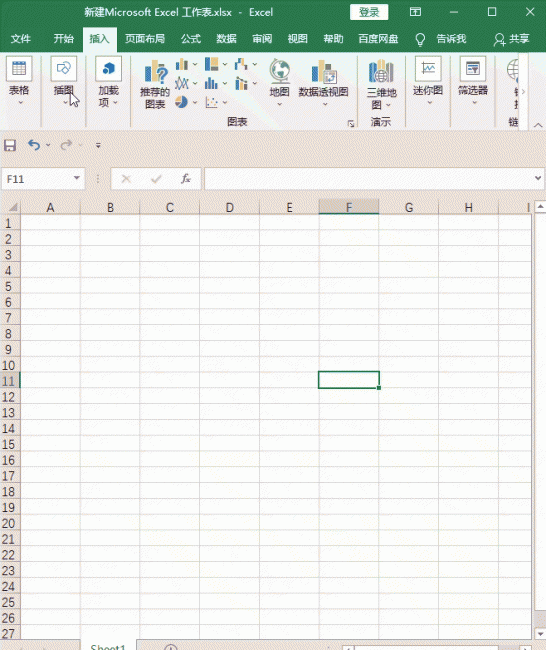Click the Sparklines (迷你图) icon
Viewport: 546px width, 650px height.
(428, 69)
